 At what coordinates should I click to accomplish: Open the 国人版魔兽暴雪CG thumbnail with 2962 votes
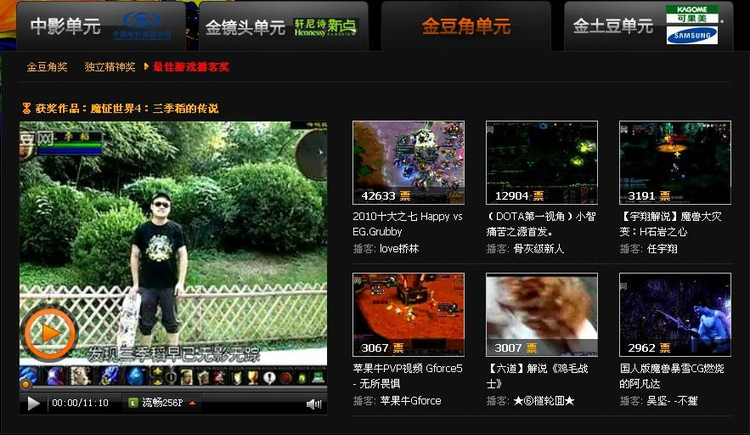pyautogui.click(x=674, y=314)
